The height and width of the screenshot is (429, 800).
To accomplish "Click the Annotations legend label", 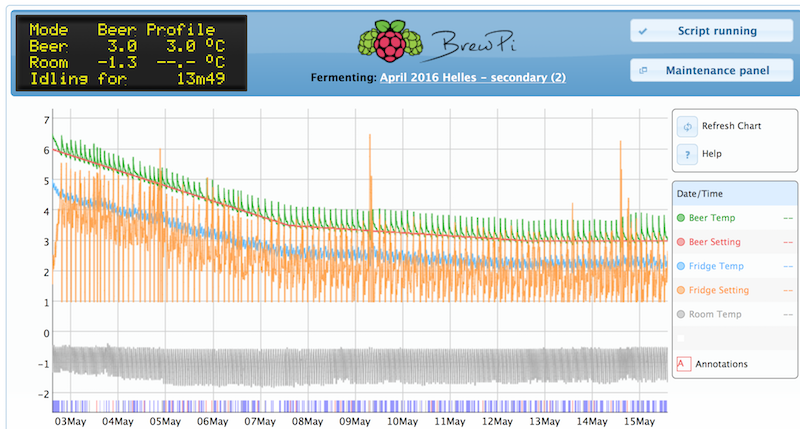I will pos(721,364).
